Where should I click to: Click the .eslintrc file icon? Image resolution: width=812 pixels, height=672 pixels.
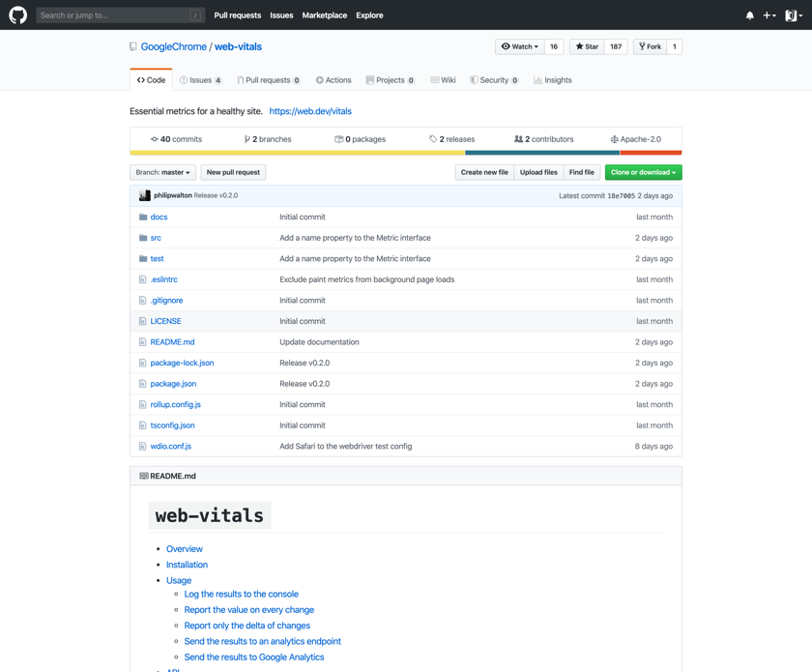click(142, 279)
